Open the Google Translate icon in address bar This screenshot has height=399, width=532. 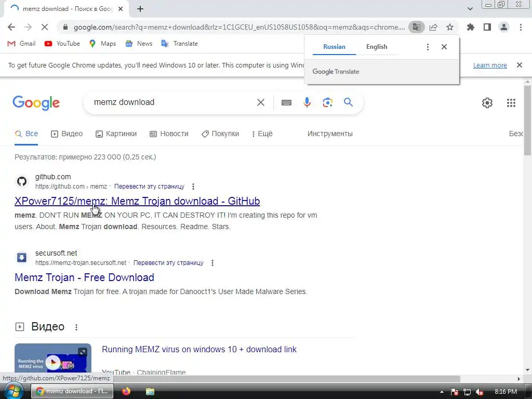click(416, 27)
